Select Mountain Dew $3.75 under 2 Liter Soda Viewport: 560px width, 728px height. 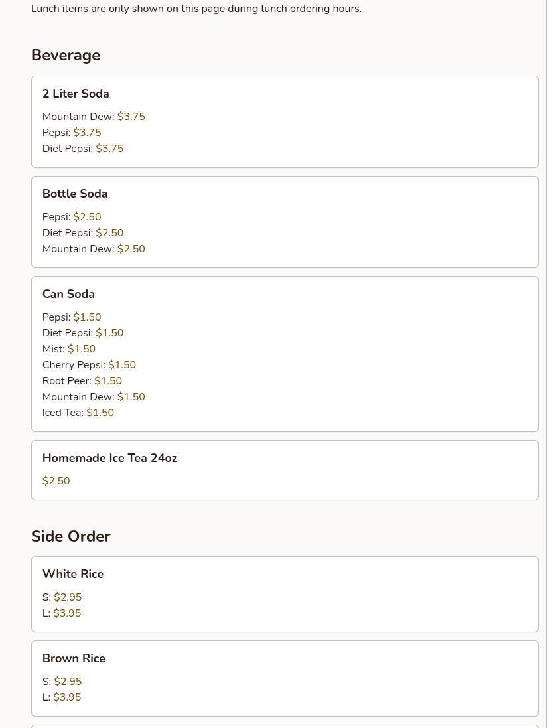[94, 117]
